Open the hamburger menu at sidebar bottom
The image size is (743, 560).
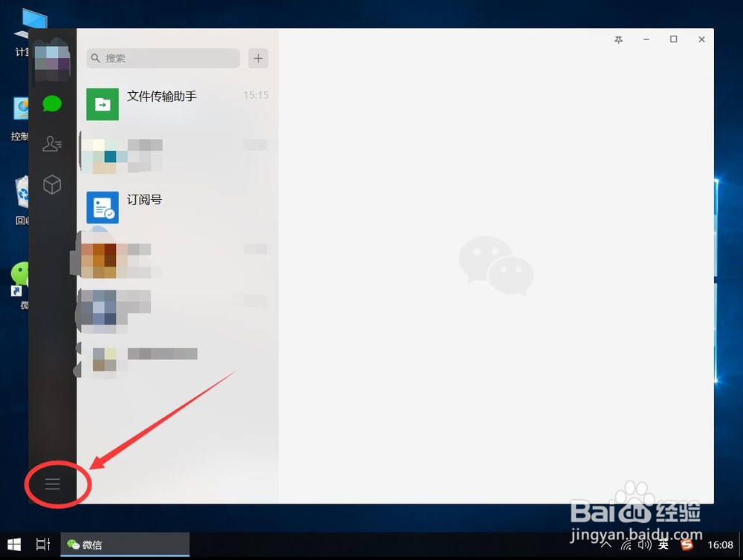[53, 484]
